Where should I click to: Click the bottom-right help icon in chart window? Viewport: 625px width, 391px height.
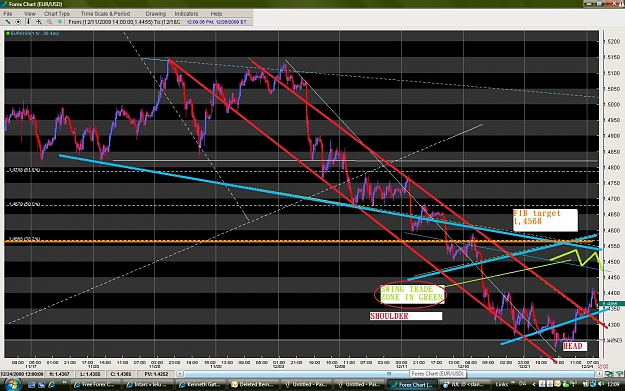point(619,374)
